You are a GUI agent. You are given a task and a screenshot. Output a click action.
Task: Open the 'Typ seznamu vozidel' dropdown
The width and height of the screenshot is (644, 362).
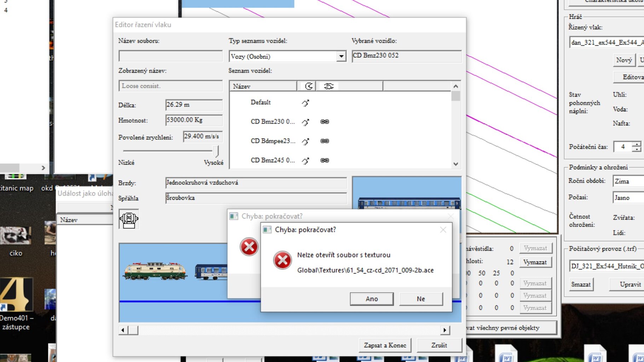tap(341, 56)
